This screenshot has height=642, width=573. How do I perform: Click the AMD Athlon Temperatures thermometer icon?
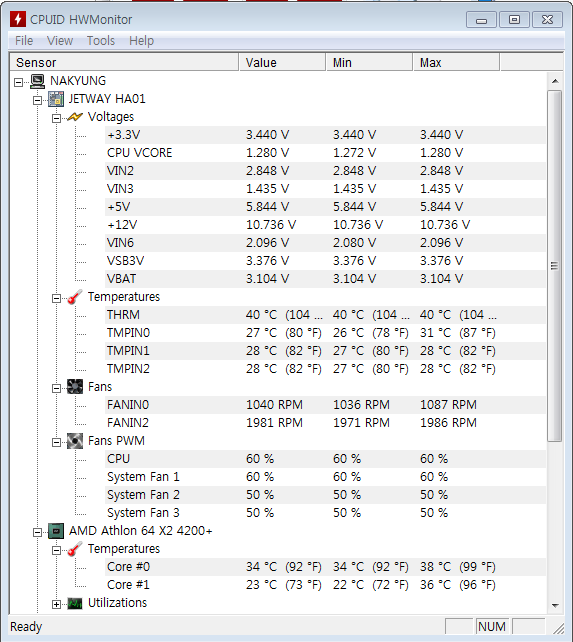[x=75, y=549]
